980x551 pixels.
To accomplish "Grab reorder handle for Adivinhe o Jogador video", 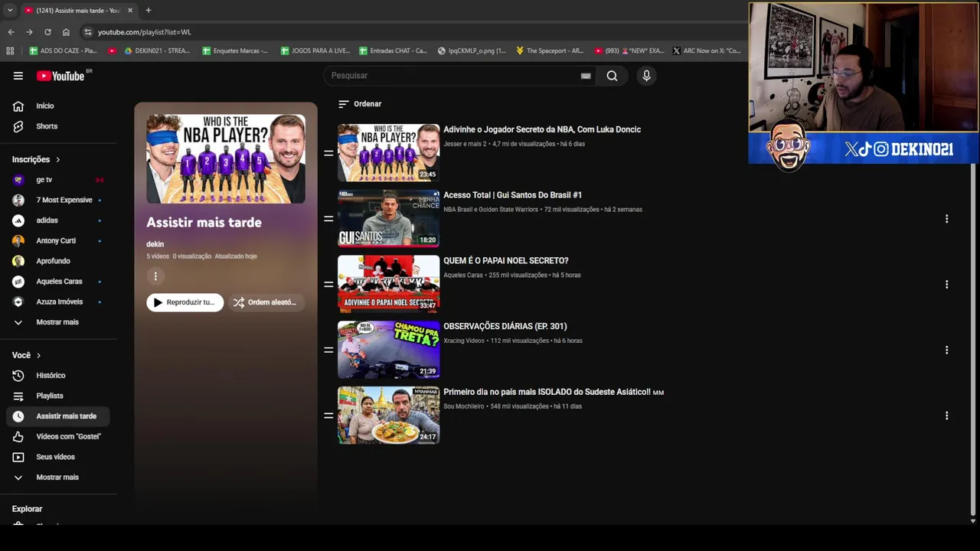I will point(328,153).
